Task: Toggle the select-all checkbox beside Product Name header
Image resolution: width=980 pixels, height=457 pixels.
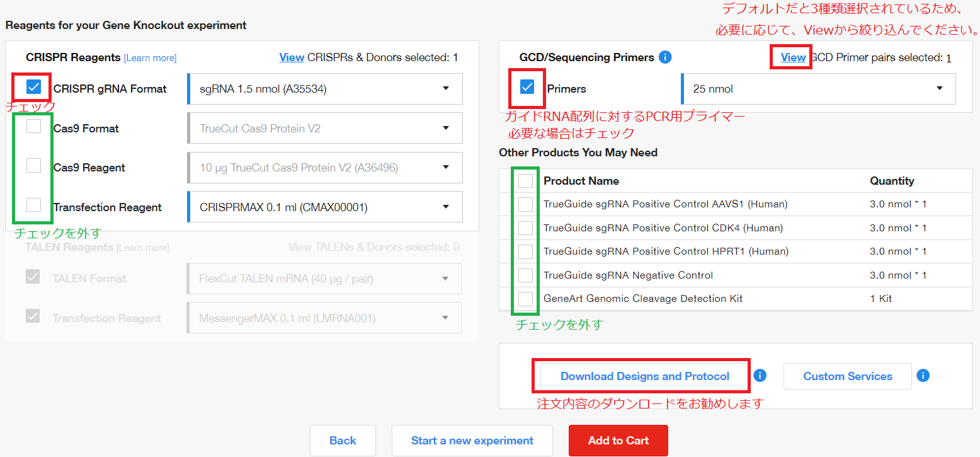Action: point(525,181)
